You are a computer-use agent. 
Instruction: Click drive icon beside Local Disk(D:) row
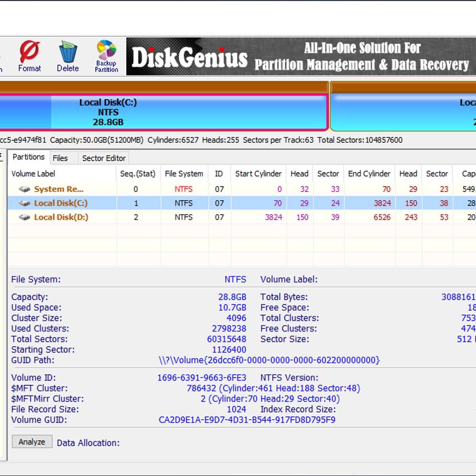pyautogui.click(x=25, y=217)
